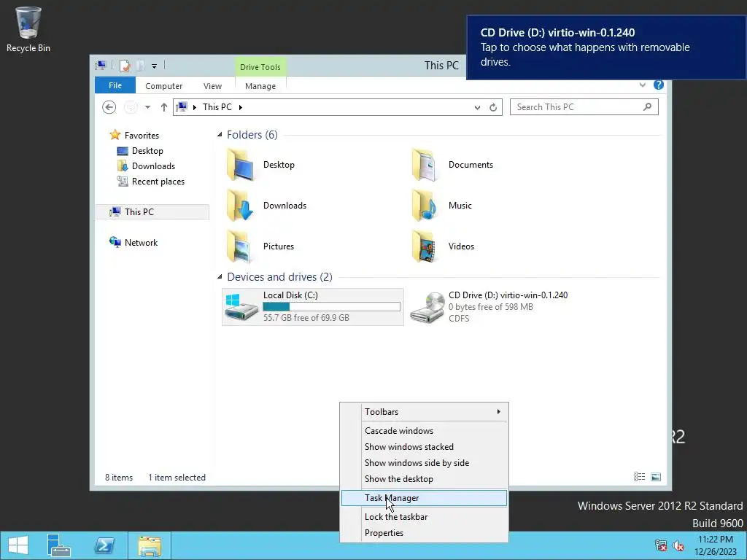This screenshot has height=560, width=747.
Task: Open the Computer ribbon tab
Action: (164, 86)
